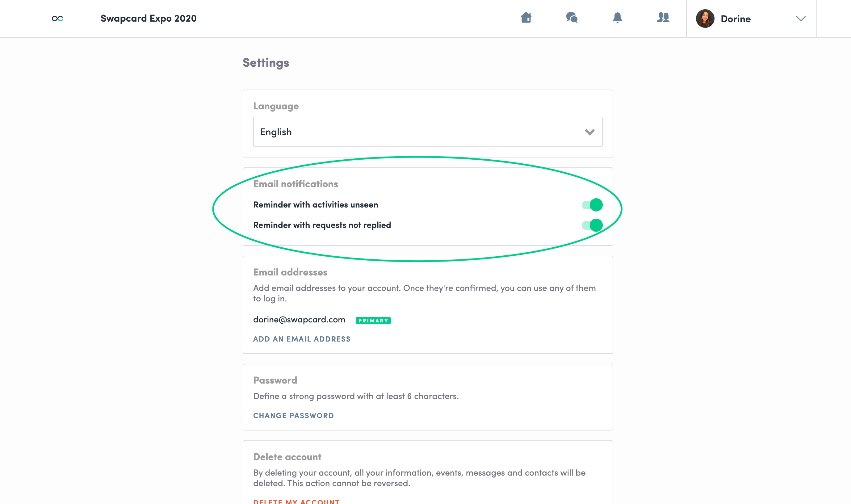Click the Delete My Account link
Image resolution: width=851 pixels, height=504 pixels.
(x=296, y=501)
